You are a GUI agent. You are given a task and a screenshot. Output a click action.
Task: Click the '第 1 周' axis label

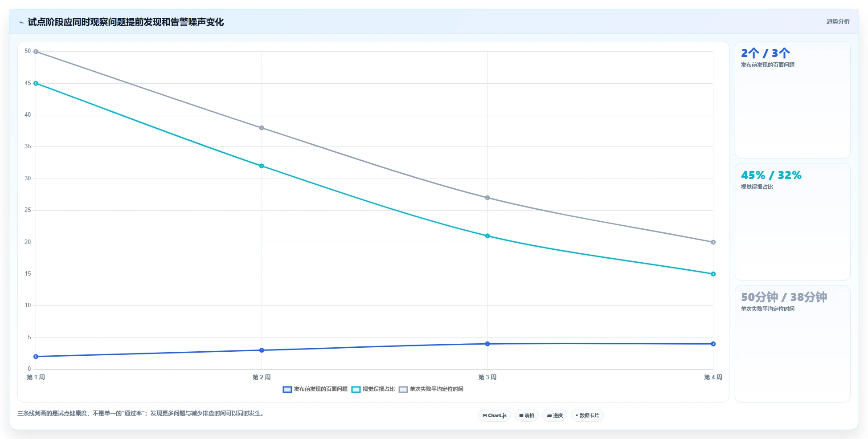(x=36, y=377)
